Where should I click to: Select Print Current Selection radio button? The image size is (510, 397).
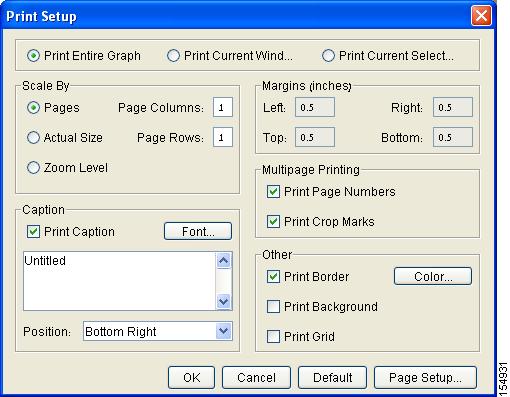328,56
